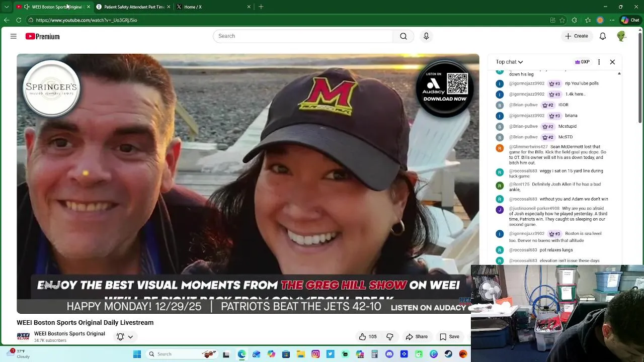The height and width of the screenshot is (362, 644).
Task: Open the Windows weather widget
Action: [x=19, y=354]
